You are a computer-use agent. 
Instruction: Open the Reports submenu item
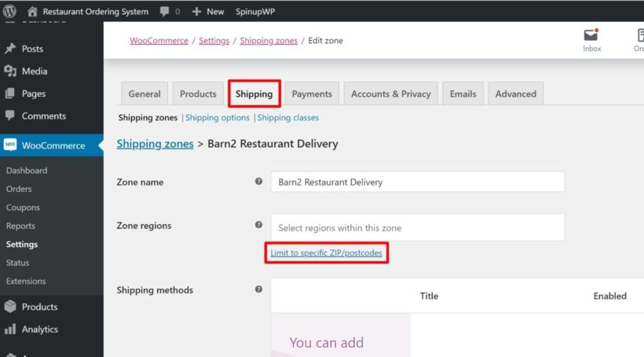[20, 226]
